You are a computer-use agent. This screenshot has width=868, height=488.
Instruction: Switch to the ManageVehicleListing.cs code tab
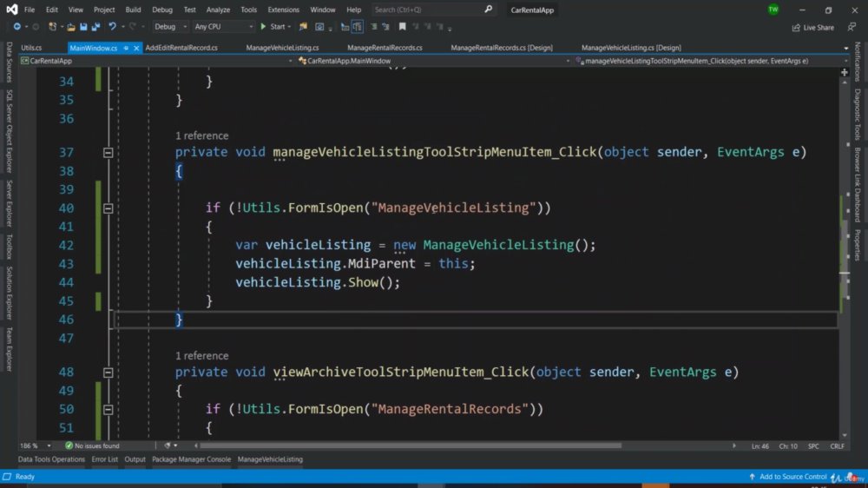[x=282, y=48]
